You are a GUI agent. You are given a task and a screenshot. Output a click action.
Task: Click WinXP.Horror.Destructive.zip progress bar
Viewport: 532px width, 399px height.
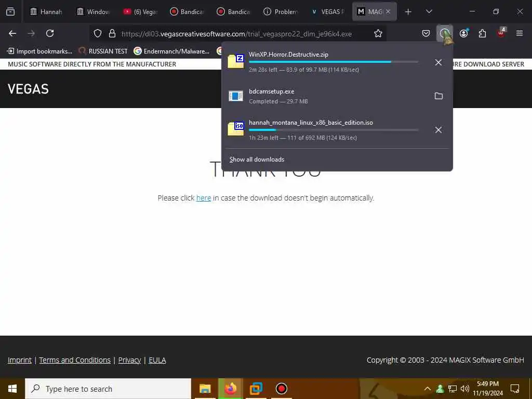(334, 62)
